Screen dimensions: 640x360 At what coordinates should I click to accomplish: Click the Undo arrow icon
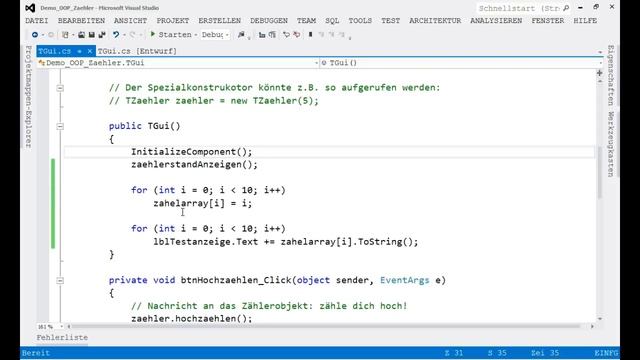116,35
